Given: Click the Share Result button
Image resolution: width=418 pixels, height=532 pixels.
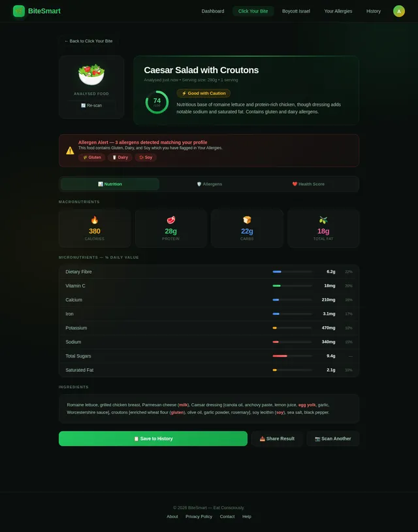Looking at the screenshot, I should click(x=277, y=439).
